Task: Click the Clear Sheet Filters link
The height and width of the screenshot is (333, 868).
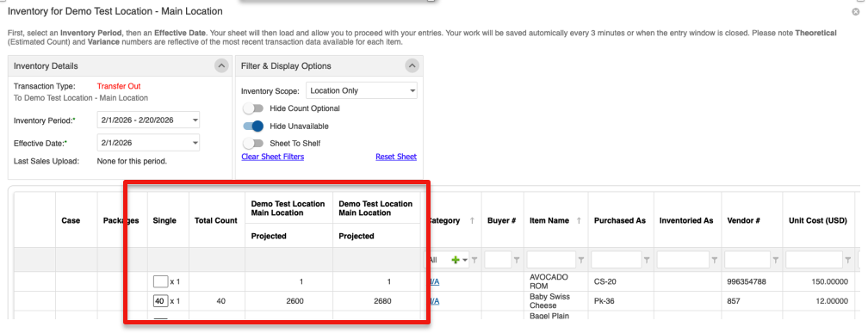Action: click(x=273, y=157)
